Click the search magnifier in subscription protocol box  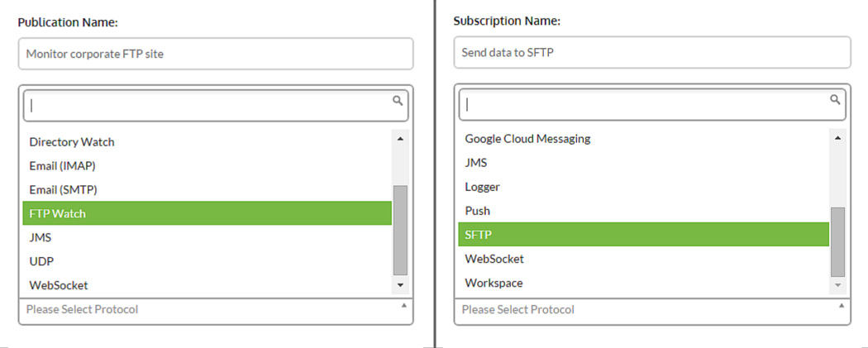tap(835, 99)
